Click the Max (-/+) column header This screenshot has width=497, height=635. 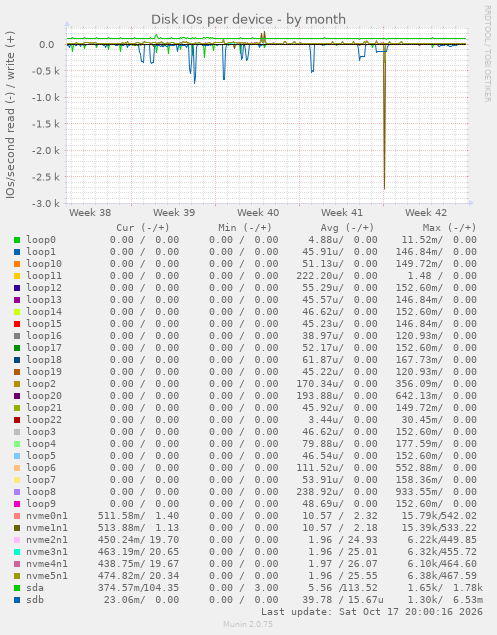click(449, 228)
